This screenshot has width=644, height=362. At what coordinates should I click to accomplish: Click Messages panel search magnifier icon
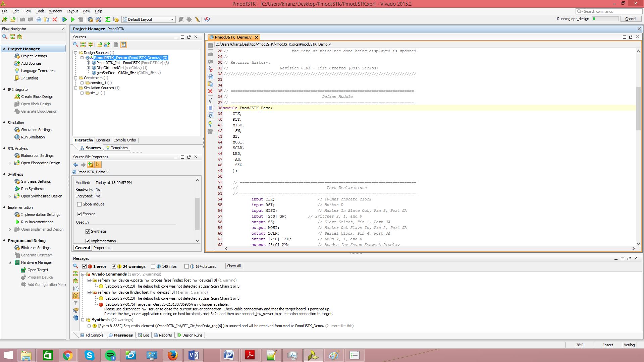point(76,266)
